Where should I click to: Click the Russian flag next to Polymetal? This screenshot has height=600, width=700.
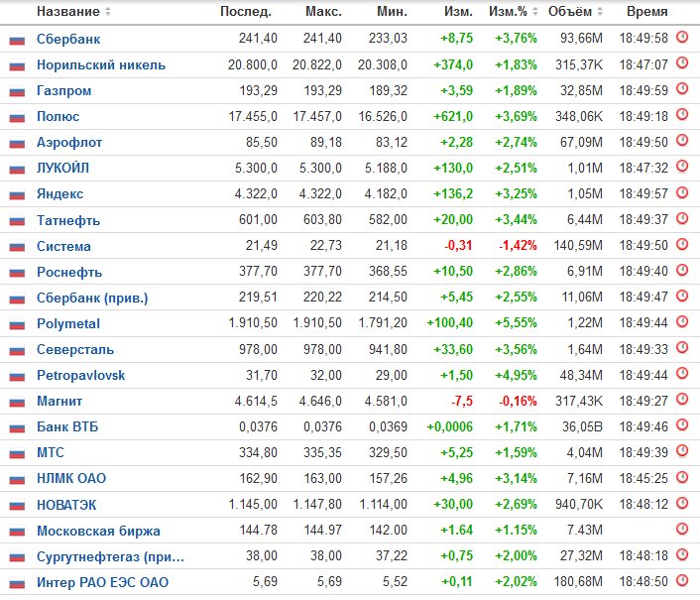tap(17, 325)
